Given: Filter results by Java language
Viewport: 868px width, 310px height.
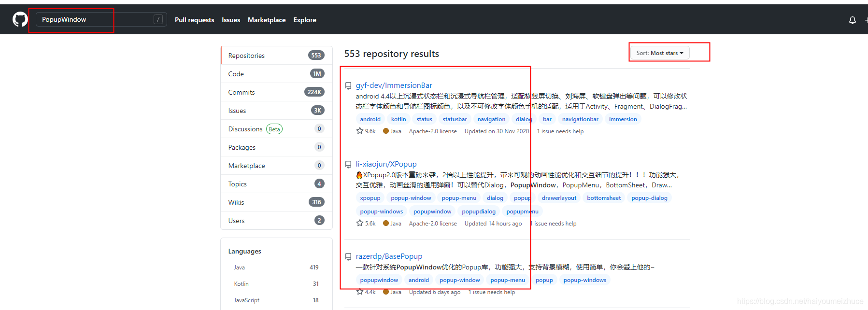Looking at the screenshot, I should (x=276, y=268).
